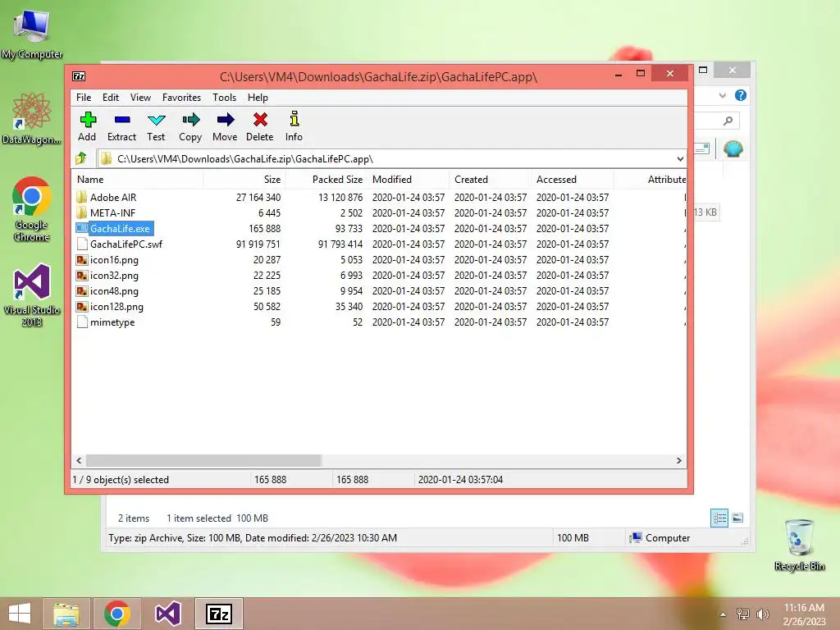Click the scroll right arrow
This screenshot has height=630, width=840.
click(x=678, y=461)
